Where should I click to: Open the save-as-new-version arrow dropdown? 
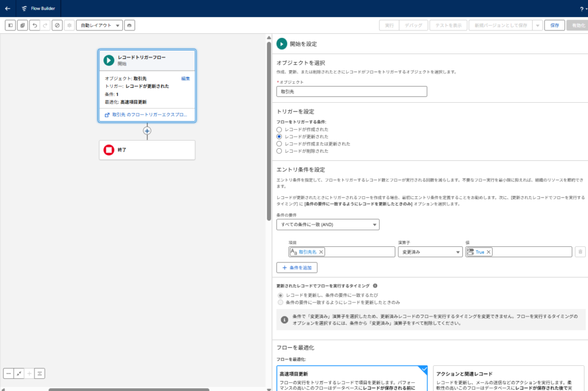[x=537, y=25]
